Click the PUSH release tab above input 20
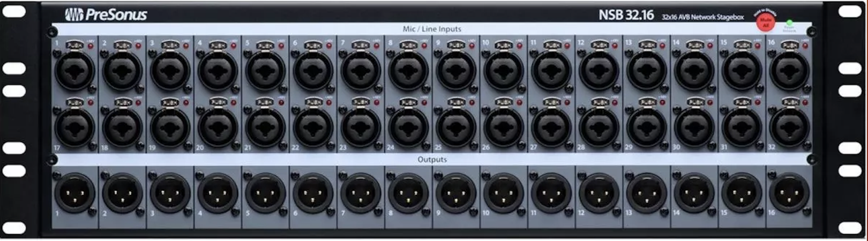 point(218,102)
